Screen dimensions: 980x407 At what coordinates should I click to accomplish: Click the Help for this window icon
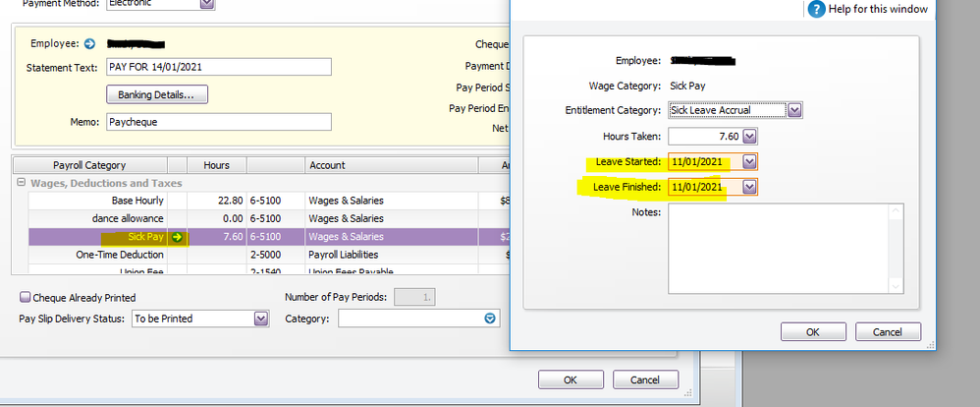(817, 10)
